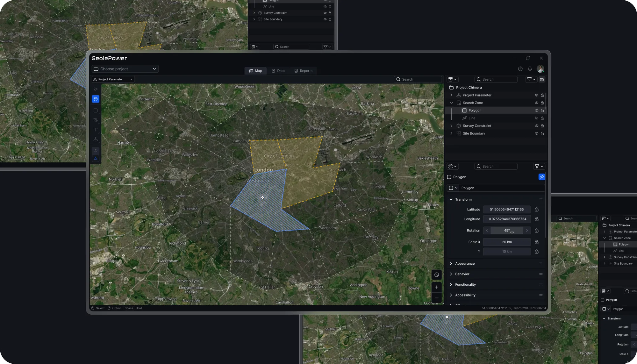This screenshot has height=364, width=637.
Task: Open notifications bell icon
Action: [x=530, y=69]
